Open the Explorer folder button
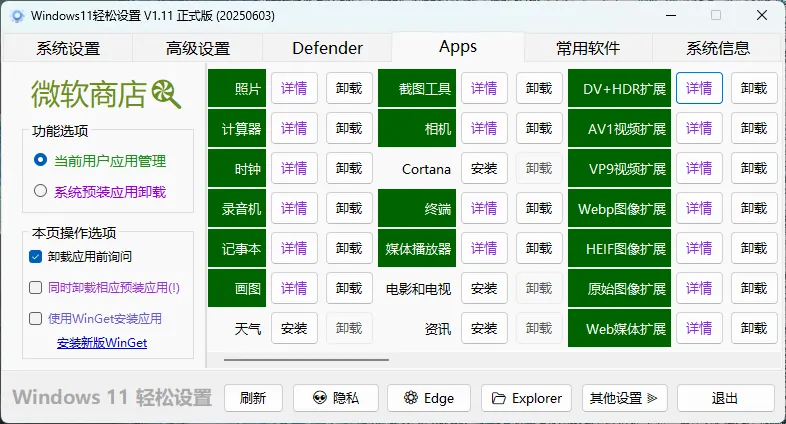 coord(526,398)
